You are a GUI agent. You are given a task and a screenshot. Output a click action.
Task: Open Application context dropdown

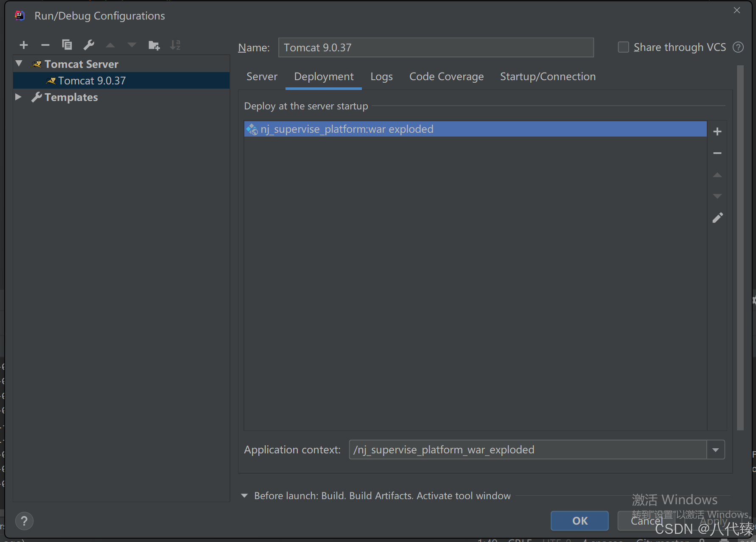coord(716,450)
